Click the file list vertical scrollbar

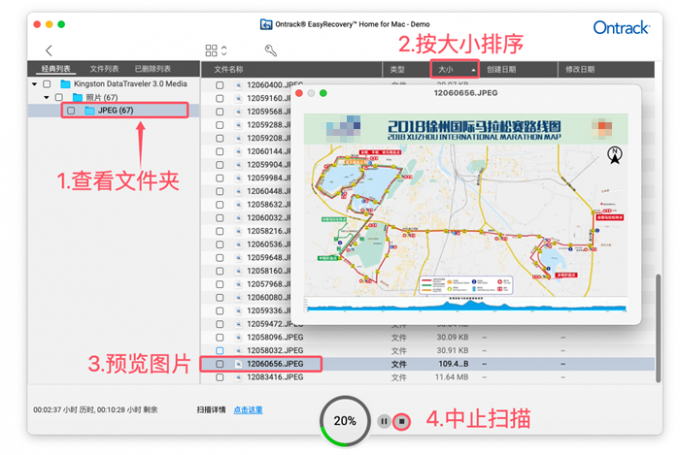coord(658,328)
